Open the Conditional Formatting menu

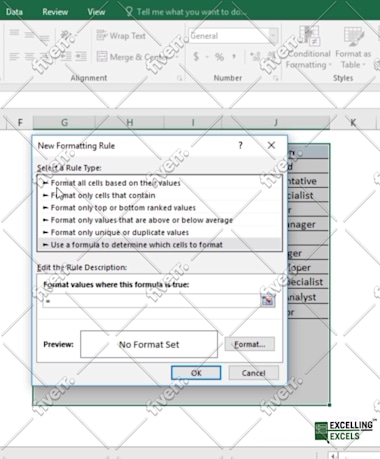pyautogui.click(x=308, y=48)
